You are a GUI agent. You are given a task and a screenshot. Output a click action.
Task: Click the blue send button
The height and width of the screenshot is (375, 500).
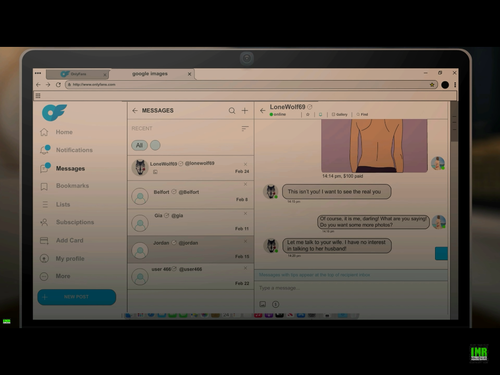(441, 254)
